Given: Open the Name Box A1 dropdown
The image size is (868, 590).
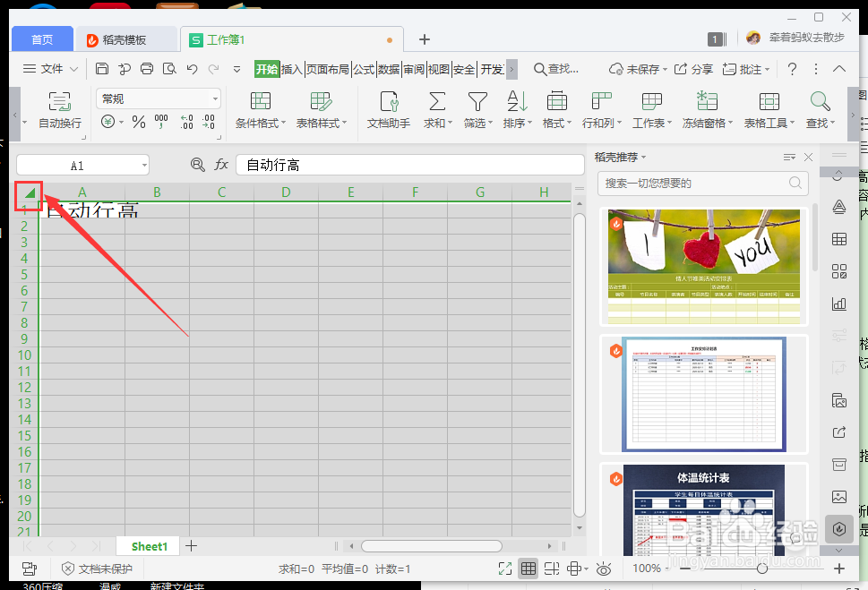Looking at the screenshot, I should click(x=144, y=165).
